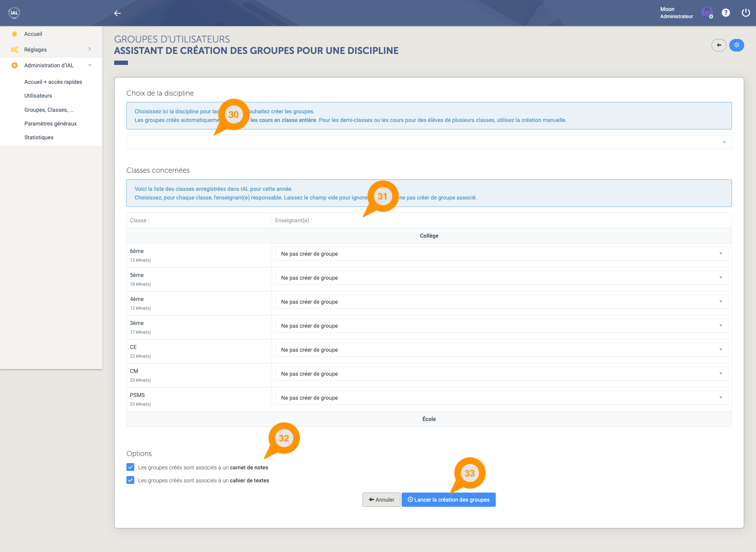Open teacher dropdown for CE class
The width and height of the screenshot is (756, 552).
[x=502, y=350]
